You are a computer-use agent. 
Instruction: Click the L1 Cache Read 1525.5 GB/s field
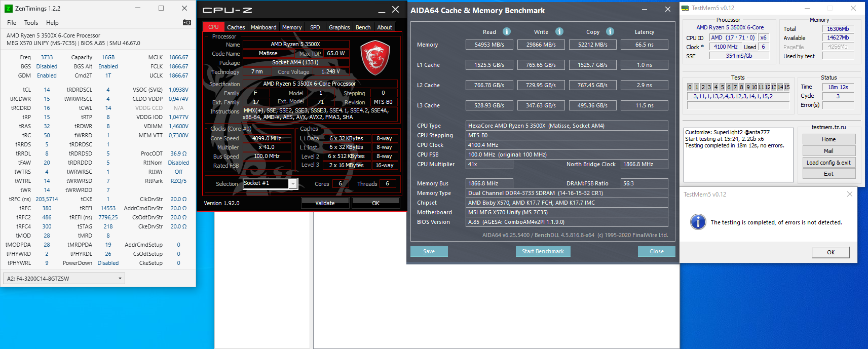coord(489,65)
